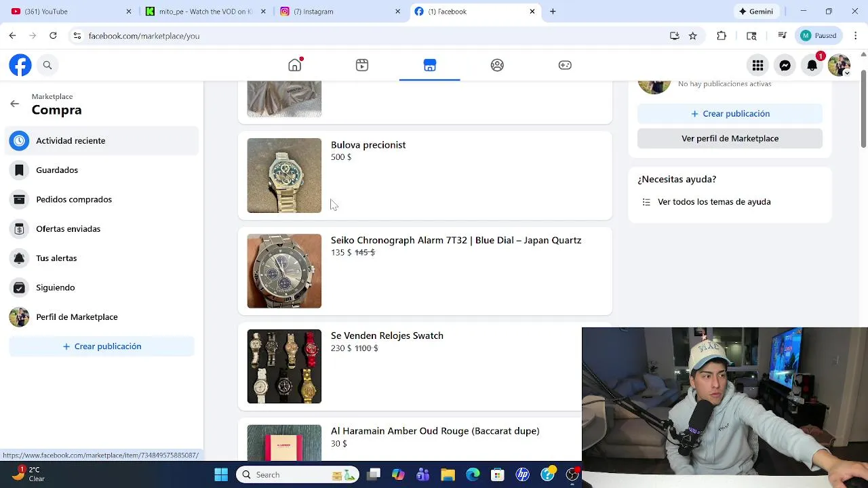Viewport: 868px width, 488px height.
Task: Click browser forward arrow
Action: tap(33, 36)
